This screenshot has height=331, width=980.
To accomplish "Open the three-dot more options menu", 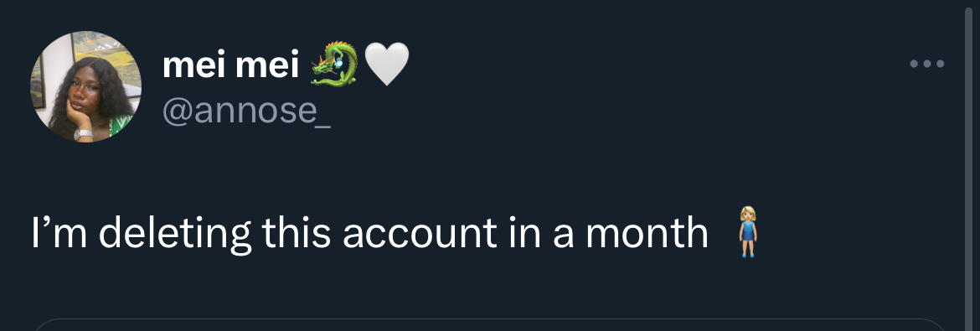I will (x=927, y=64).
